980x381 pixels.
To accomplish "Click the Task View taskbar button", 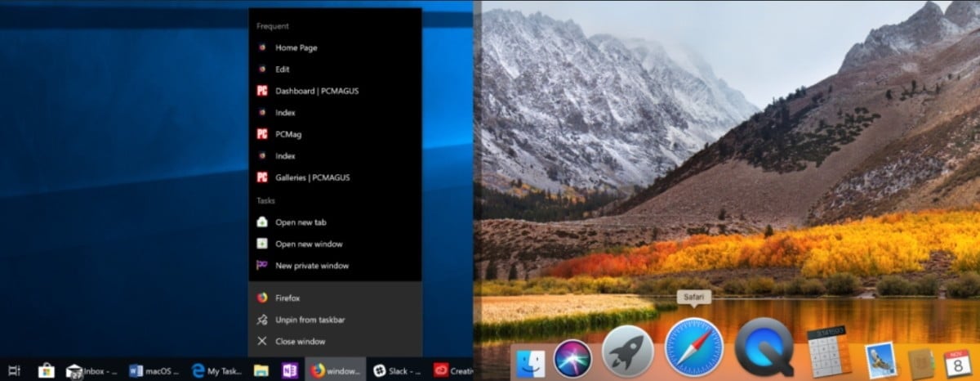I will [14, 370].
